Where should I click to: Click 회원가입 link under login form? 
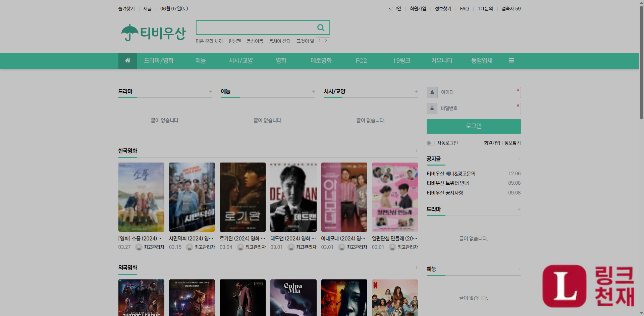(492, 143)
